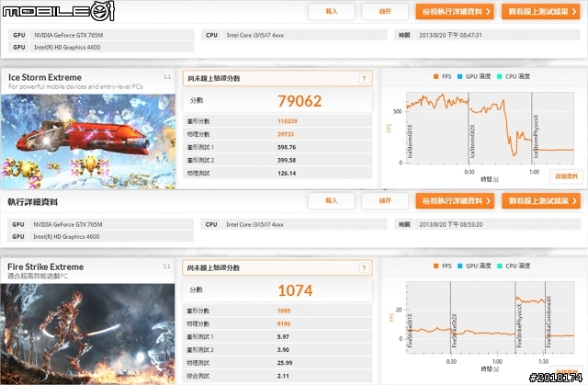
Task: Click the timestamp 2013/8/20 下午 08:53:20
Action: coord(451,224)
